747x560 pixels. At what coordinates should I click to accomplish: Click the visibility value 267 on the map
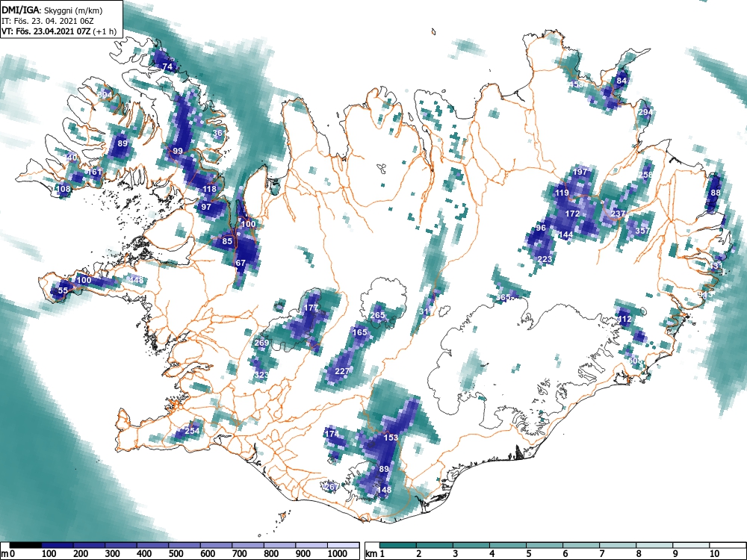tap(331, 486)
